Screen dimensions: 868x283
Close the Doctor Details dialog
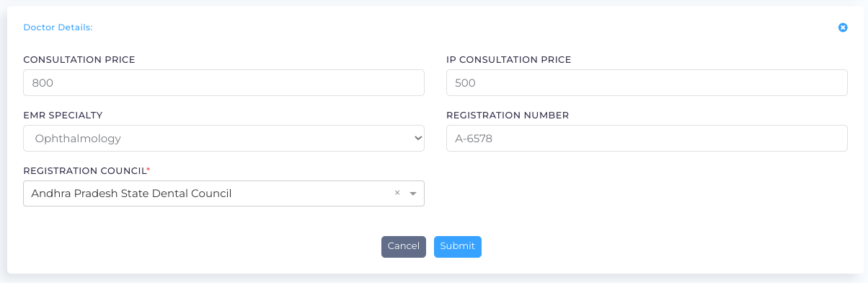pos(843,27)
